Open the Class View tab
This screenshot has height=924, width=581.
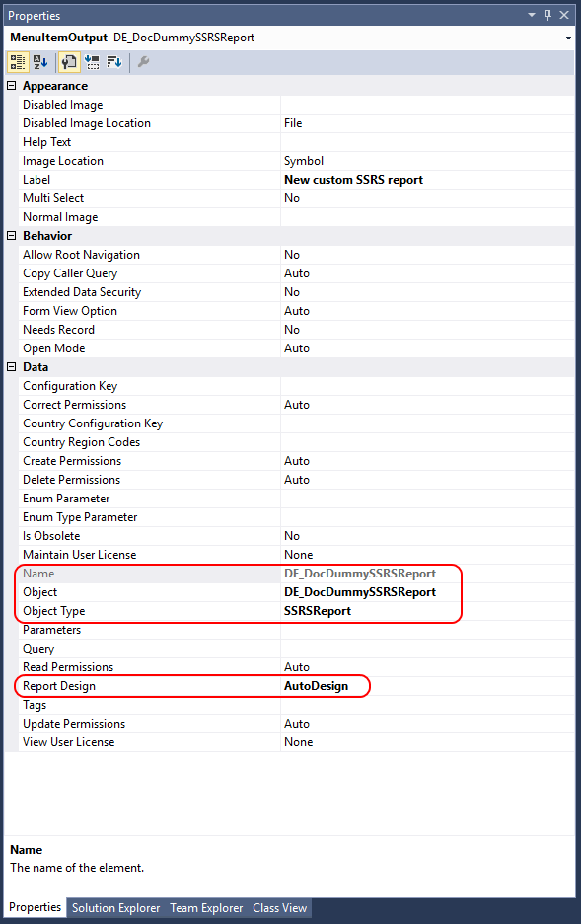(279, 908)
